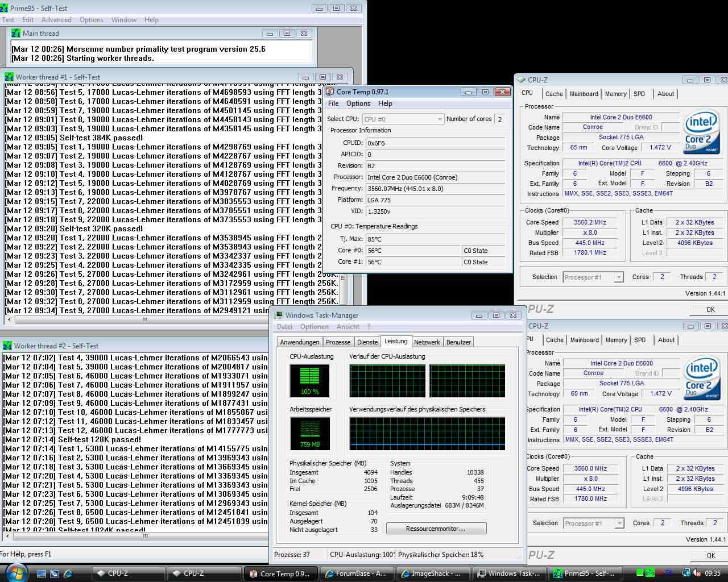Switch to Benutzer tab in Task-Manager
The width and height of the screenshot is (728, 582).
(458, 342)
